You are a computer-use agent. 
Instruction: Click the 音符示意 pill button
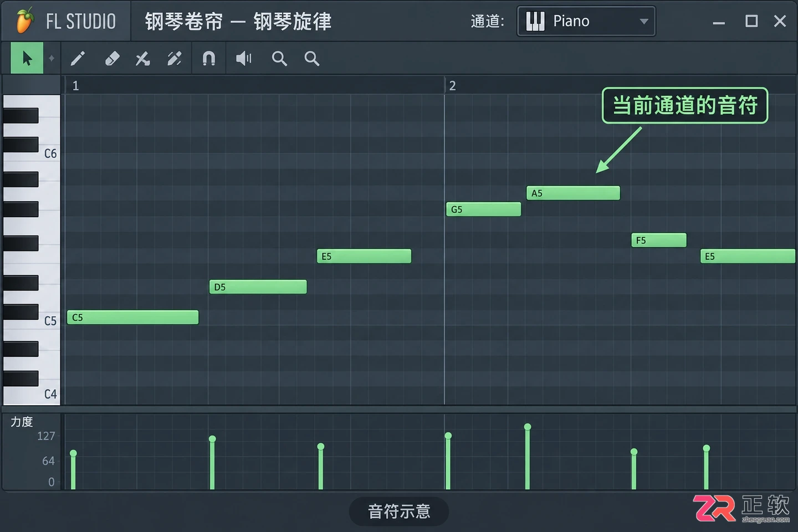[x=399, y=511]
